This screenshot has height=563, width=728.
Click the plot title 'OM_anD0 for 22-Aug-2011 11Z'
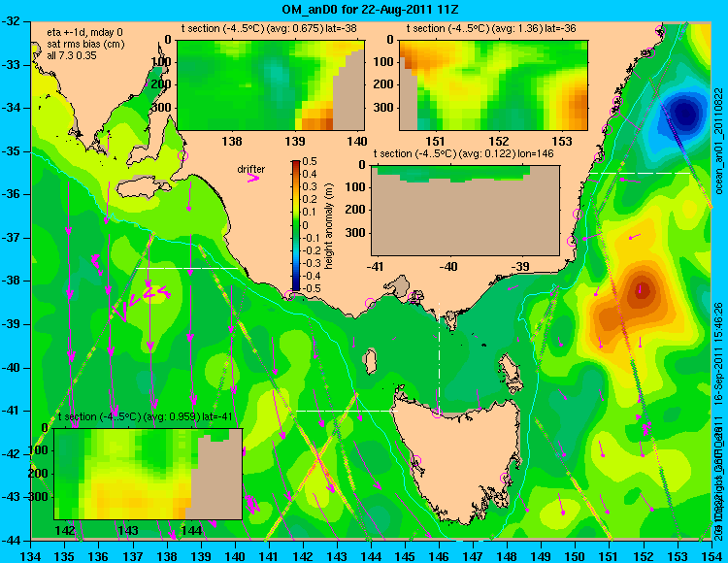tap(371, 10)
